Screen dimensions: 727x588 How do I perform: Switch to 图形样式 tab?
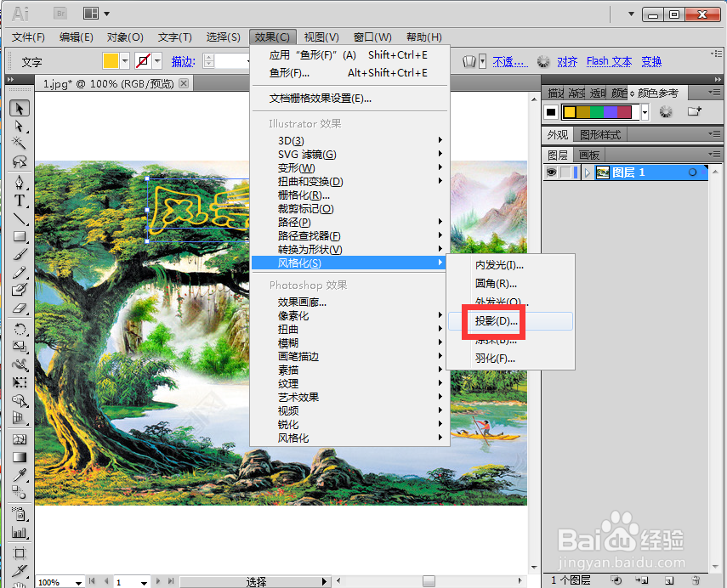600,135
